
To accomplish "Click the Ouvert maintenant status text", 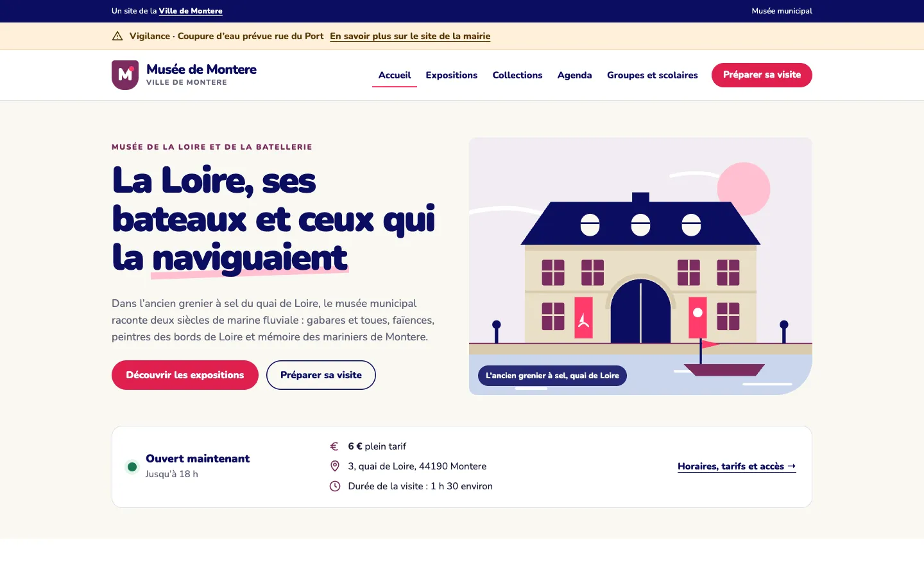I will (198, 459).
